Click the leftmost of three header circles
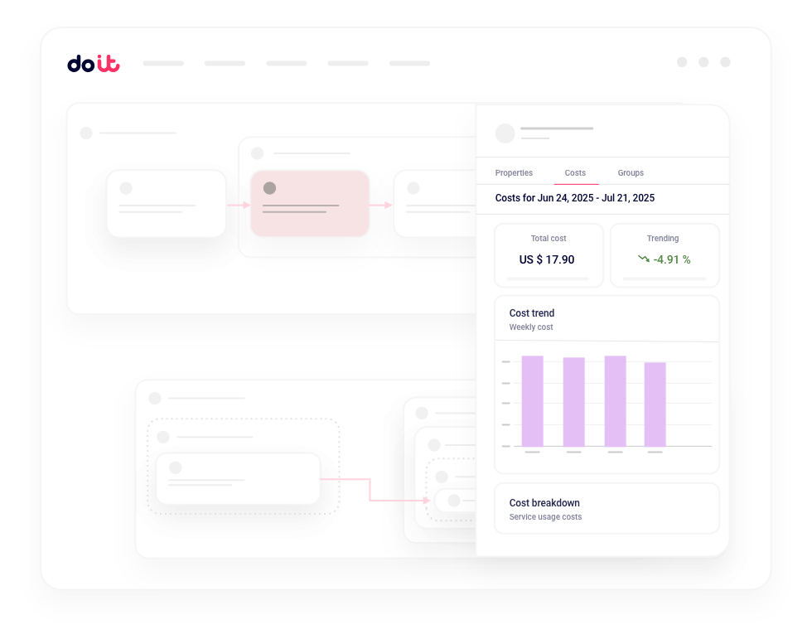Image resolution: width=812 pixels, height=644 pixels. (x=682, y=62)
